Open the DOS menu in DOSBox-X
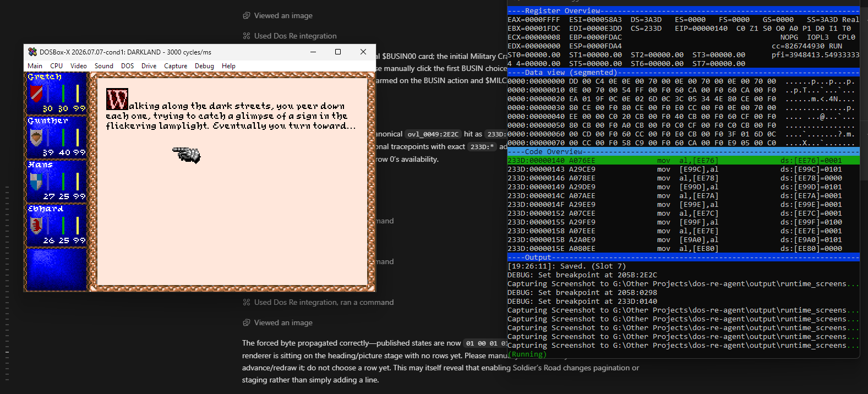Viewport: 868px width, 394px height. pyautogui.click(x=128, y=65)
